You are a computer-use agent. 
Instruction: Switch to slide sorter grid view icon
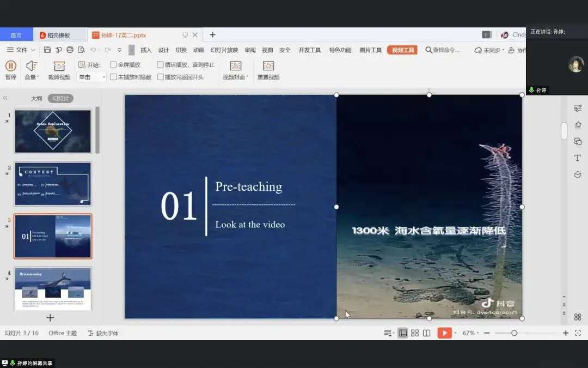pyautogui.click(x=415, y=333)
